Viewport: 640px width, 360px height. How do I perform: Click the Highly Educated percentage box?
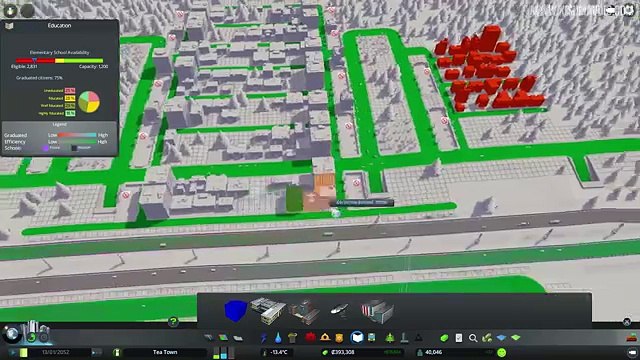(x=70, y=113)
